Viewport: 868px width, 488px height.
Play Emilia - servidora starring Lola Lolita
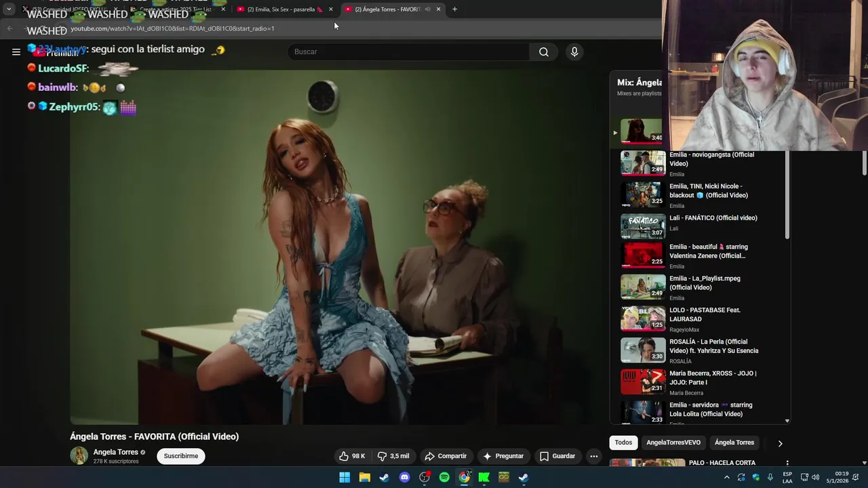coord(698,413)
